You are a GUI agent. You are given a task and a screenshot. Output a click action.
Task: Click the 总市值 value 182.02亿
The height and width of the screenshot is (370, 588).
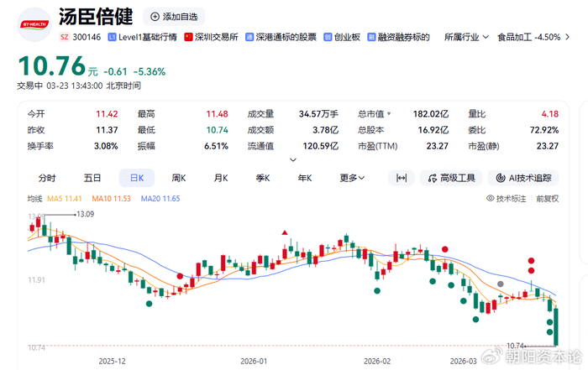click(430, 114)
